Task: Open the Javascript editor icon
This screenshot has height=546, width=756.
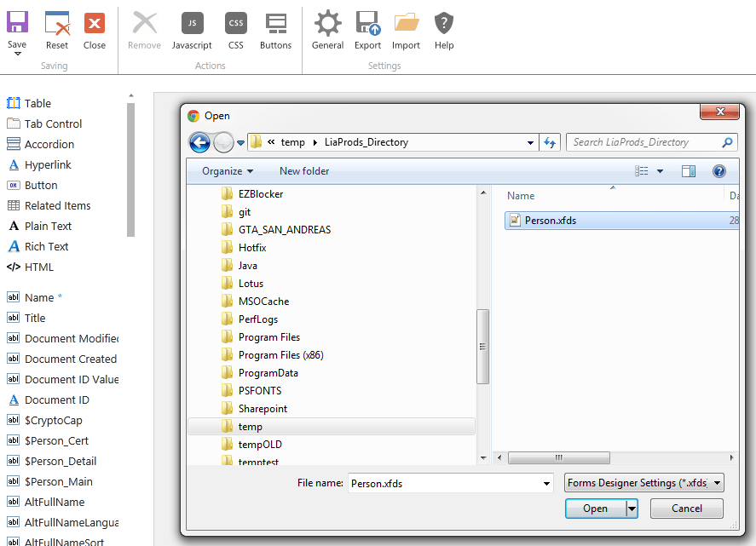Action: 193,23
